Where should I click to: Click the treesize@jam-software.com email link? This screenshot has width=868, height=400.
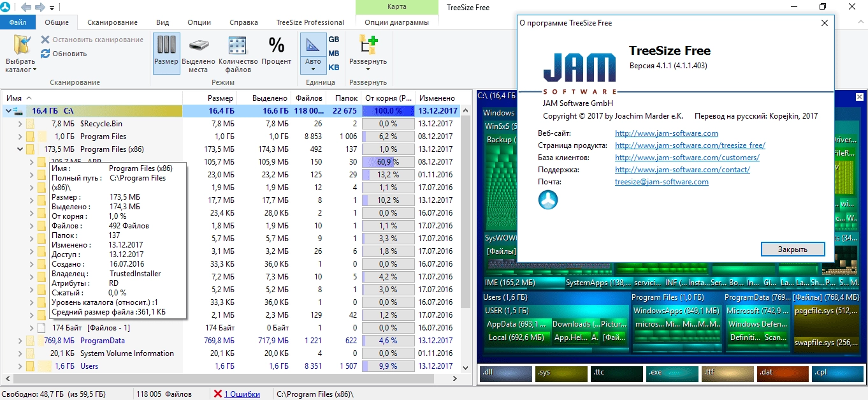(x=662, y=182)
